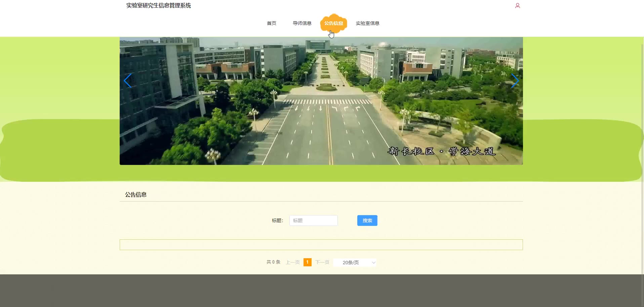The height and width of the screenshot is (307, 644).
Task: Click the 下一页 pagination button
Action: click(322, 262)
